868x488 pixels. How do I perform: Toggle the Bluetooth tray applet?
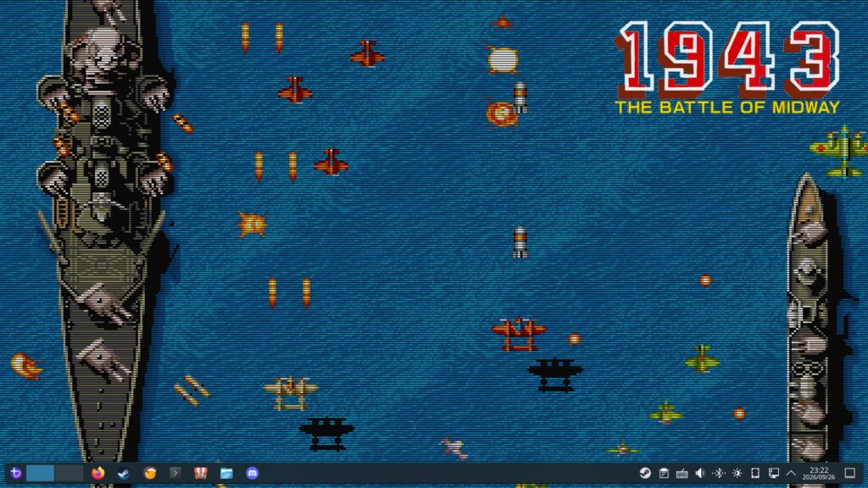click(x=719, y=473)
